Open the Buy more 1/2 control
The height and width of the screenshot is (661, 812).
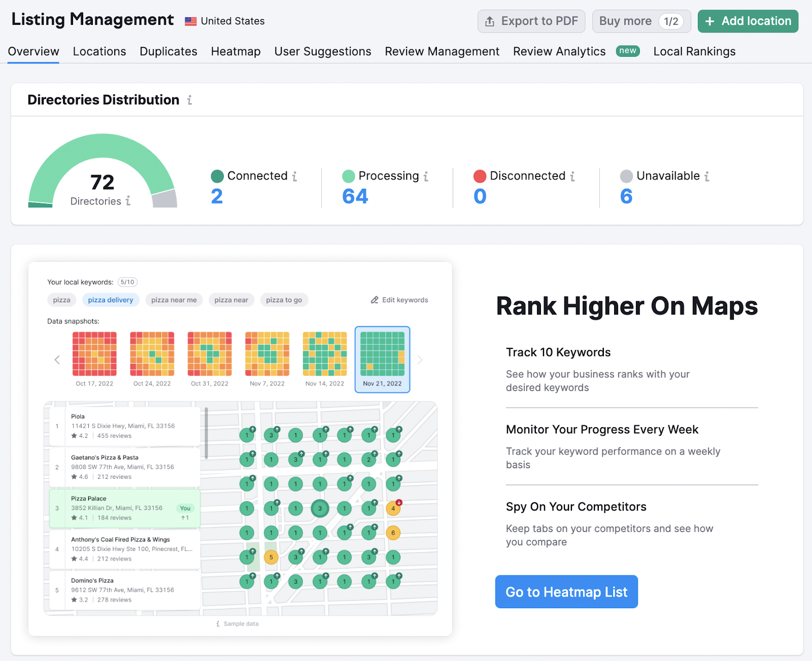coord(641,21)
